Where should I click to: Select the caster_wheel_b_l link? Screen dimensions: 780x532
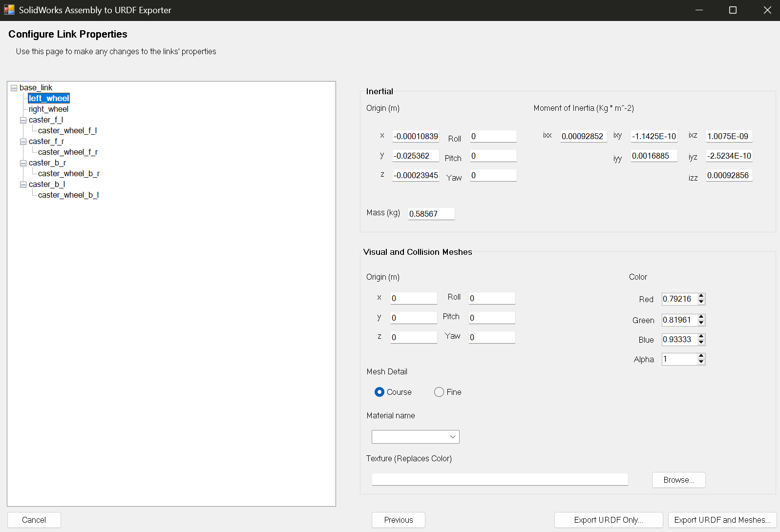[68, 195]
